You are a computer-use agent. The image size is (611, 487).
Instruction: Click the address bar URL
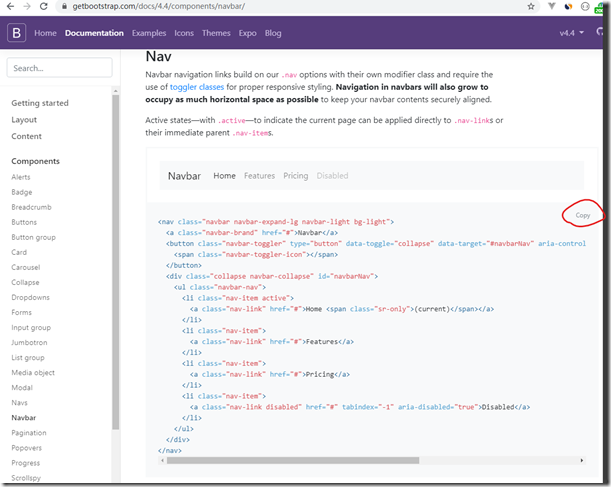point(159,6)
